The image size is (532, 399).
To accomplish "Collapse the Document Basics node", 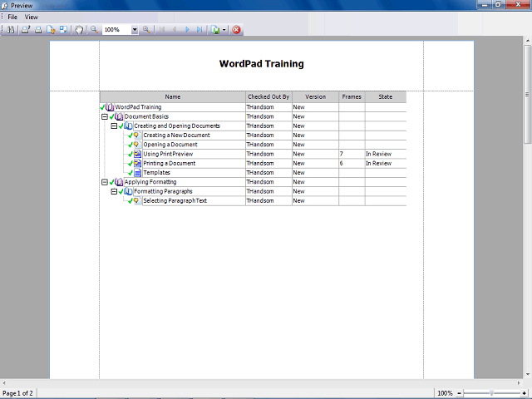I will [105, 116].
